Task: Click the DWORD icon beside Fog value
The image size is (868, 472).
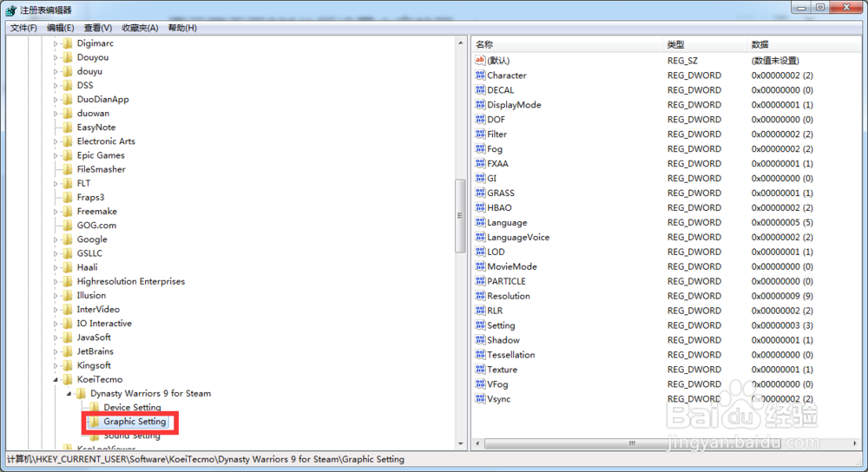Action: click(480, 148)
